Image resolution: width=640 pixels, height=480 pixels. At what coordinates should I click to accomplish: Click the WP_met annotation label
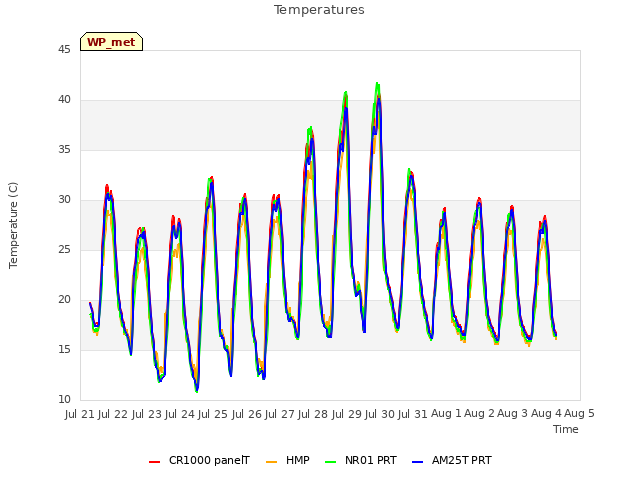111,42
